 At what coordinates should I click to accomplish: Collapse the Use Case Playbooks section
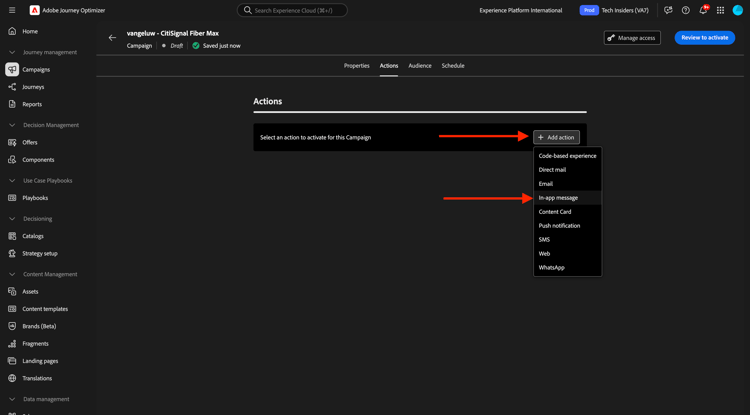pyautogui.click(x=12, y=181)
